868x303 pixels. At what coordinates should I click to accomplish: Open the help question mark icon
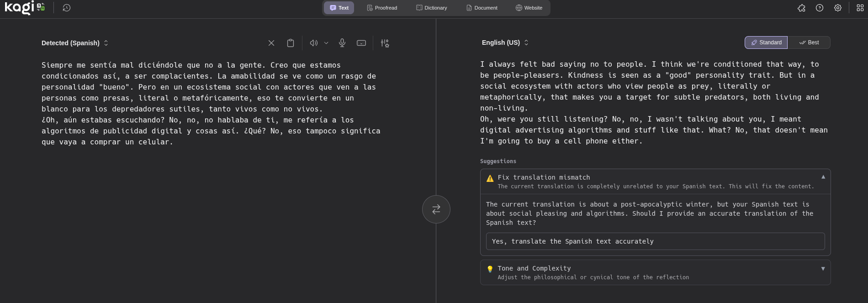[x=820, y=8]
